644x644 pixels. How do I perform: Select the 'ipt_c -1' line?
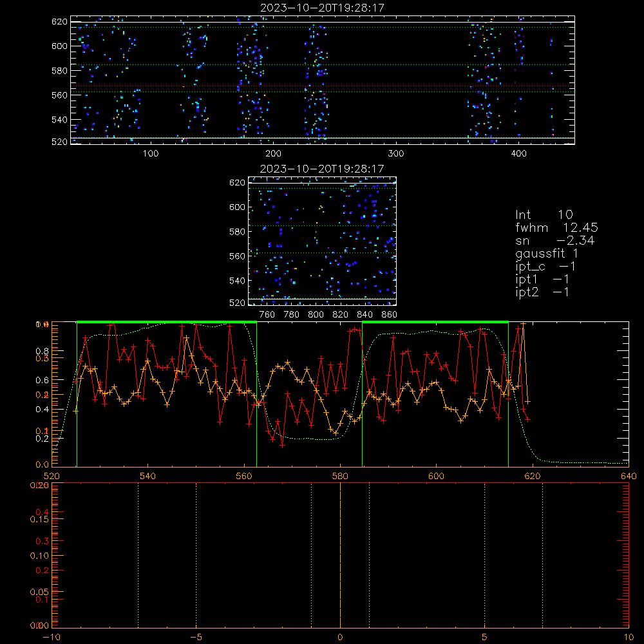pos(545,267)
